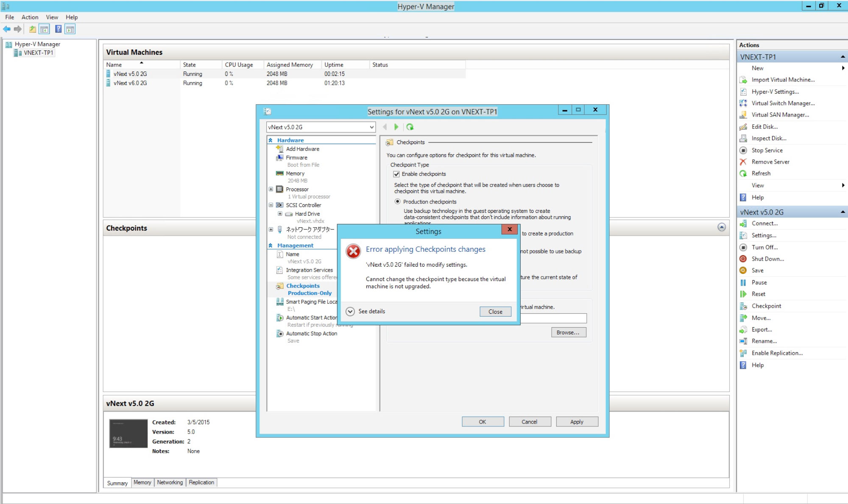Collapse the Hardware section header

point(271,140)
